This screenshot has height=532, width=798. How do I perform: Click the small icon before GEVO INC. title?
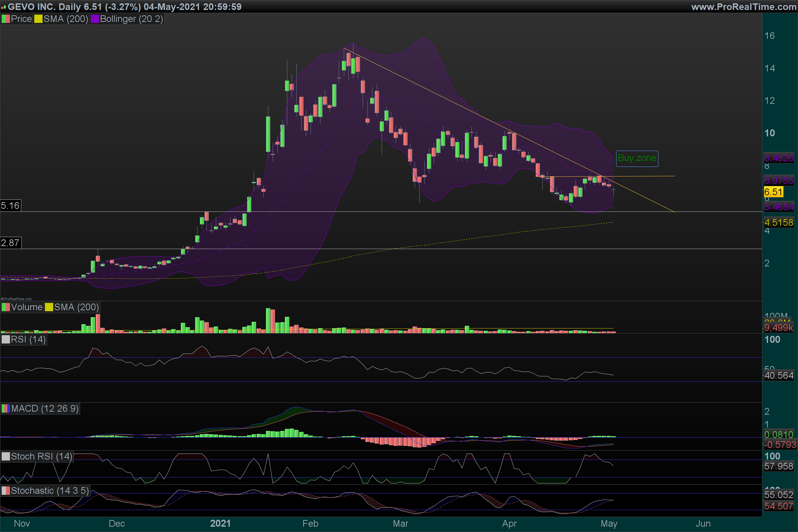click(x=3, y=7)
